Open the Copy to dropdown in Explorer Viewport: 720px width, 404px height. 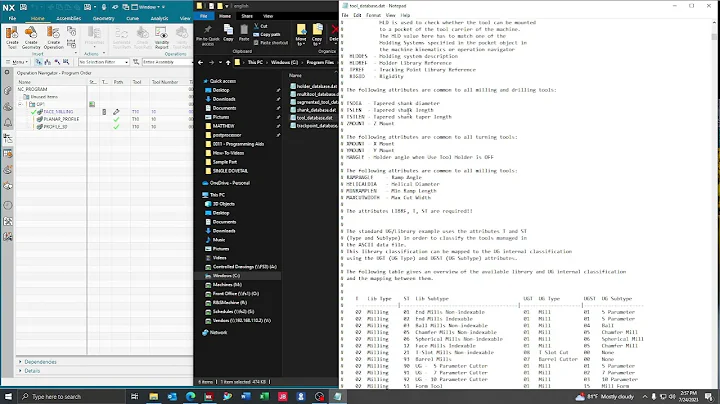pos(317,35)
